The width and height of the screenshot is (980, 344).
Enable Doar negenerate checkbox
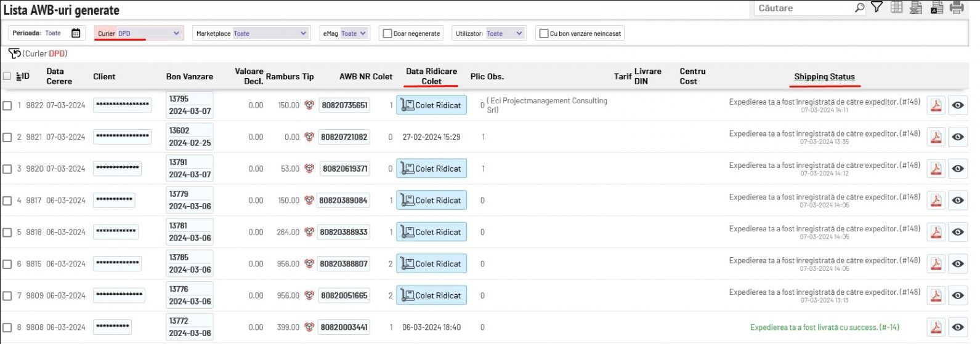(387, 34)
